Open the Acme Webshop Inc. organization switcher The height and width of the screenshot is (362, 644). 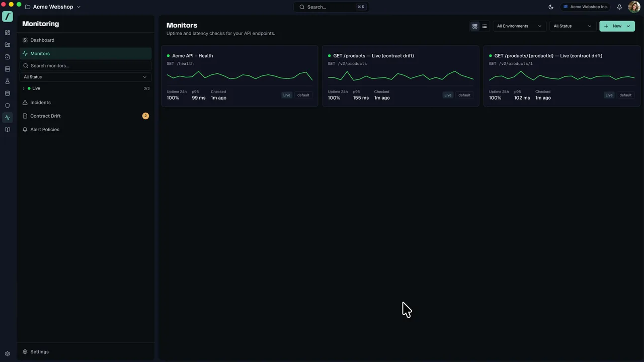(586, 7)
